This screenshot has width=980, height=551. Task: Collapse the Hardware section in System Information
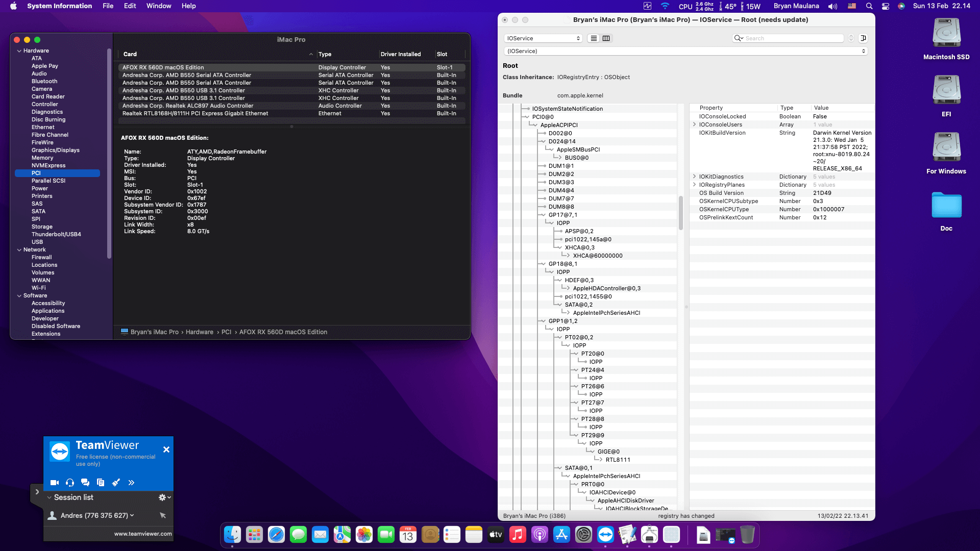pos(19,51)
